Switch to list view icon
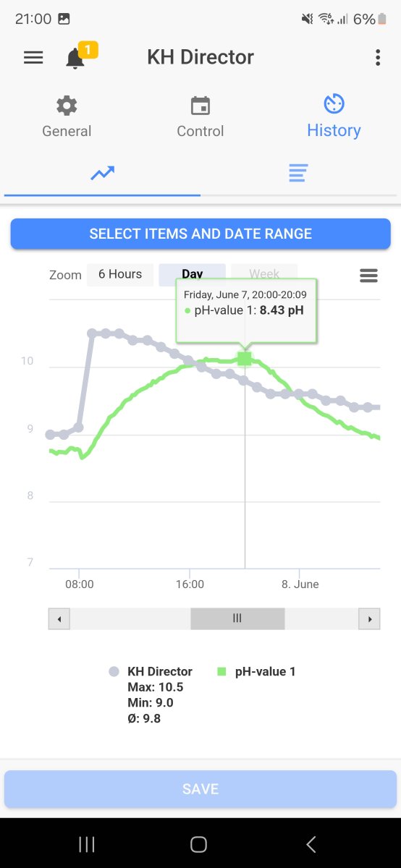This screenshot has width=401, height=868. (x=298, y=173)
